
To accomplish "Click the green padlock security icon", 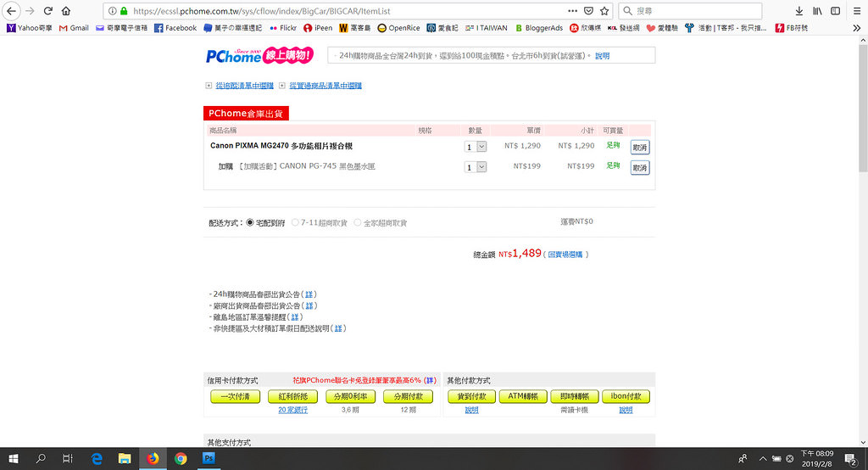I will (124, 11).
